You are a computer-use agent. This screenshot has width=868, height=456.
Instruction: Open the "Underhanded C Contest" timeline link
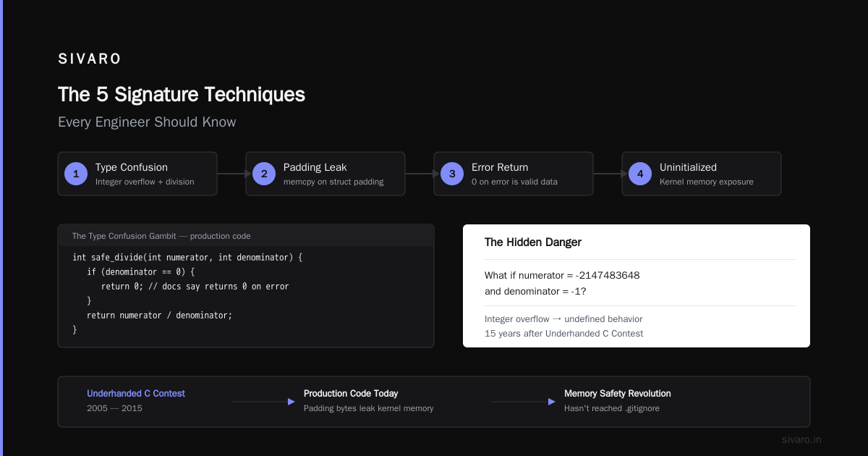[136, 394]
